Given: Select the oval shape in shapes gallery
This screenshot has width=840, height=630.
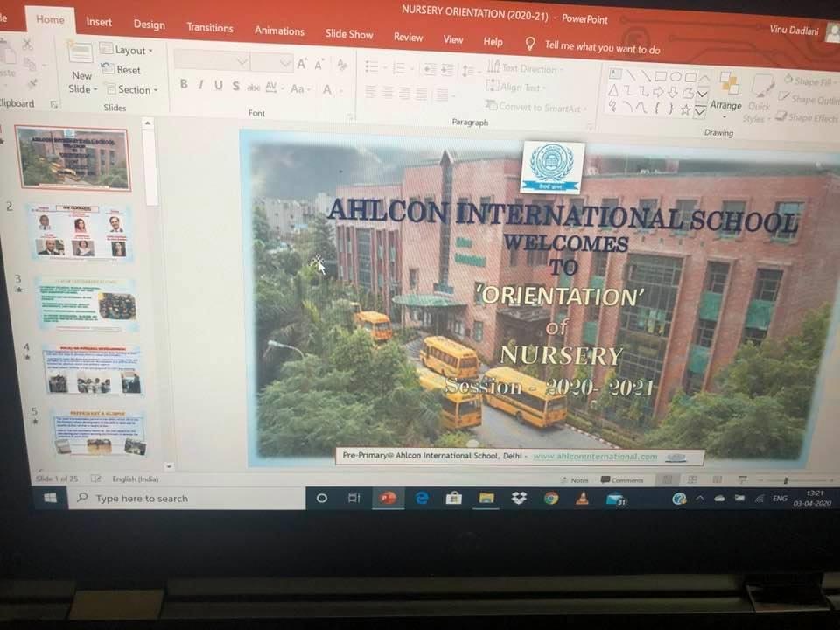Looking at the screenshot, I should [675, 77].
